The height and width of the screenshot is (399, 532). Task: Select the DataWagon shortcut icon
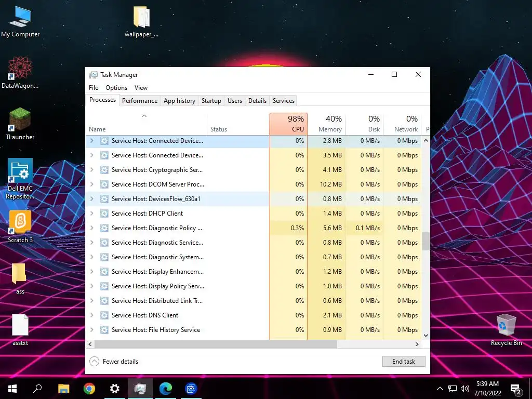20,73
